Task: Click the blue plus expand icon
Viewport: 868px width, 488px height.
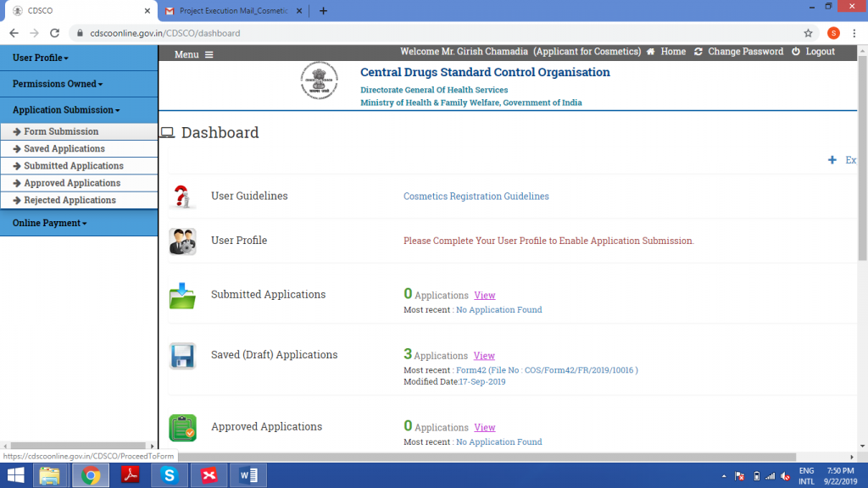Action: tap(832, 160)
